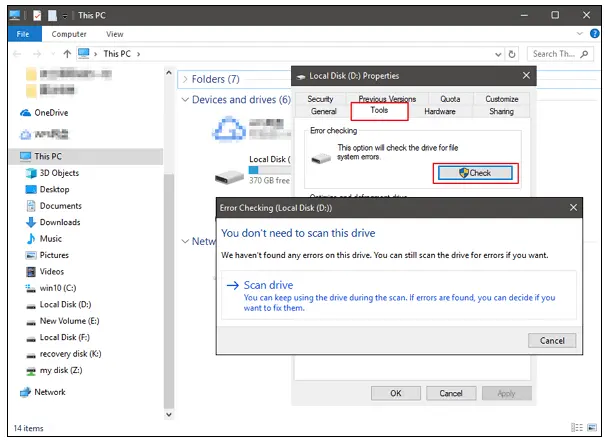Viewport: 609px width, 446px height.
Task: Click the Search This PC field
Action: [563, 54]
